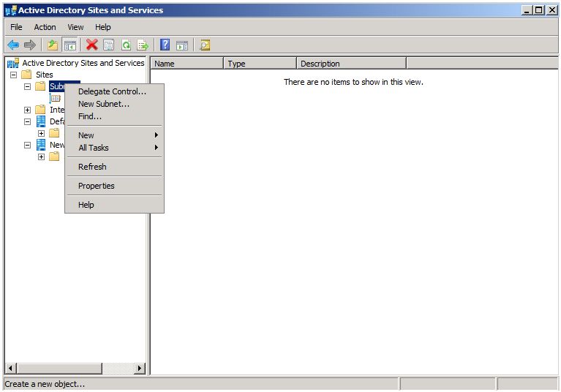Image resolution: width=561 pixels, height=392 pixels.
Task: Click the Subnets folder icon in the tree
Action: click(40, 86)
